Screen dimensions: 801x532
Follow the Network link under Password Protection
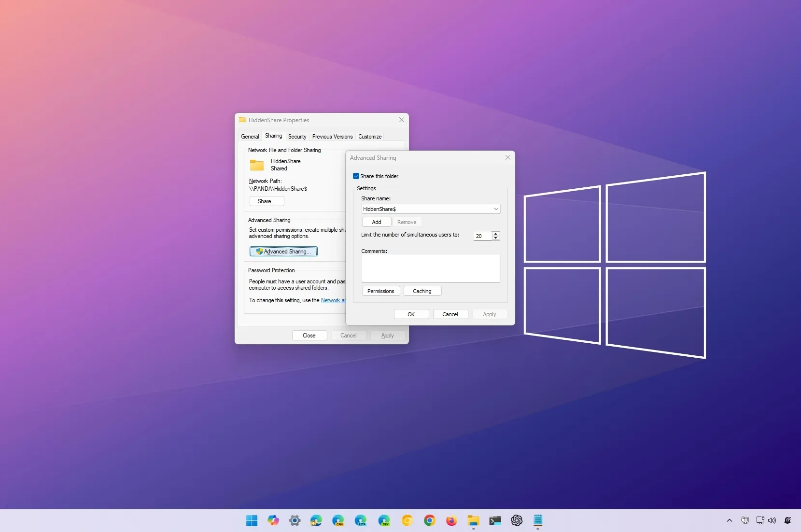(x=333, y=300)
